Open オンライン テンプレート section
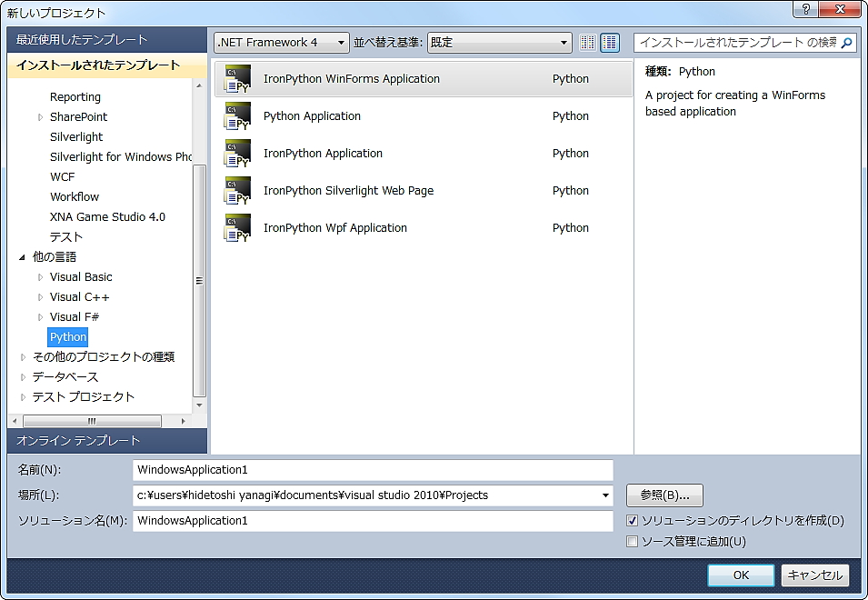Screen dimensions: 868x600 point(107,441)
